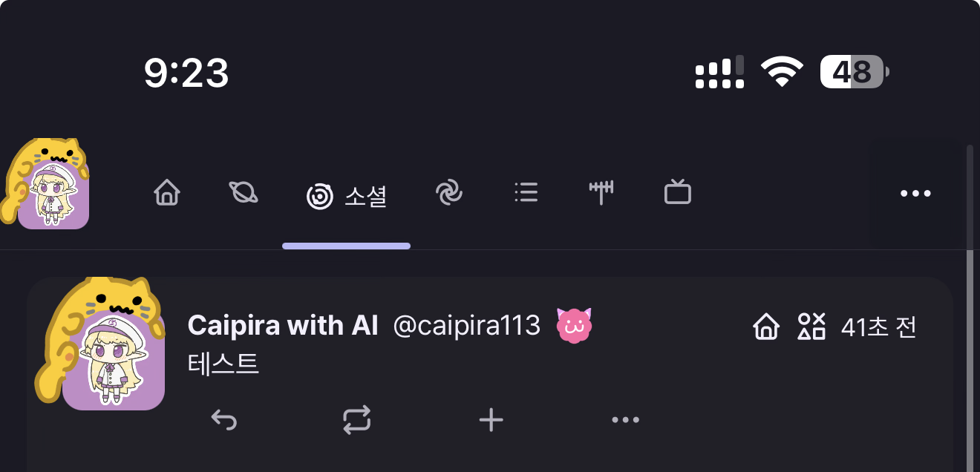
Task: Switch to the planet-shaped Global timeline tab
Action: pyautogui.click(x=244, y=194)
